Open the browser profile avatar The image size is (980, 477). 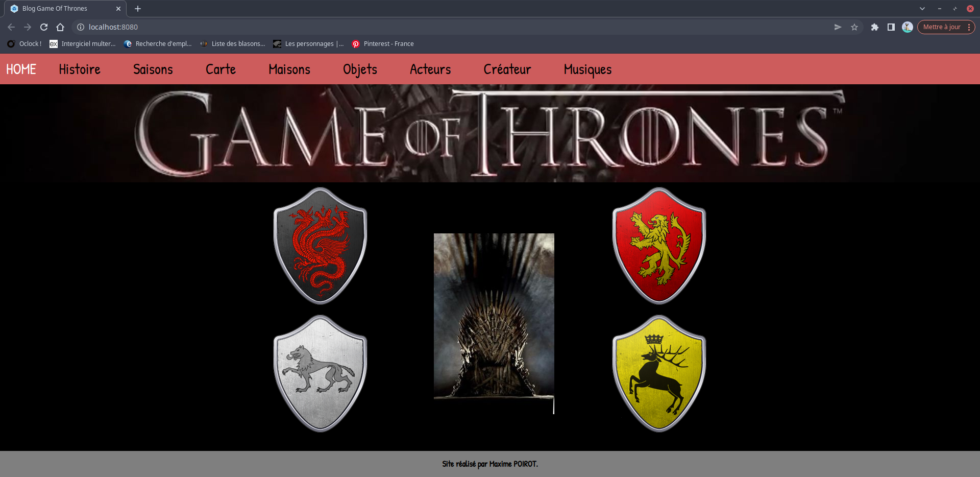click(x=907, y=27)
